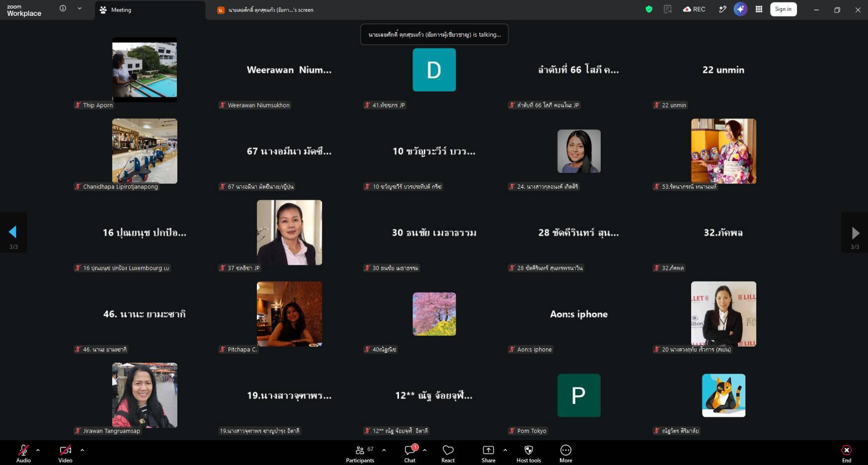Click the REC recording indicator
Viewport: 868px width, 465px height.
point(694,9)
